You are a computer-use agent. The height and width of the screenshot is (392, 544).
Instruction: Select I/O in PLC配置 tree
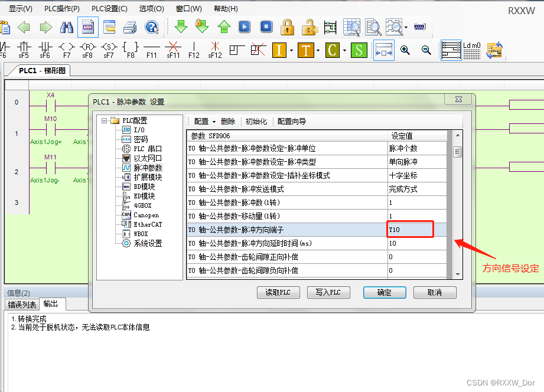click(139, 130)
